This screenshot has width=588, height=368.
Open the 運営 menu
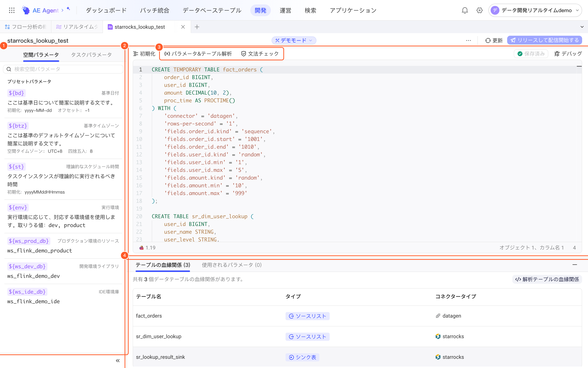tap(285, 10)
